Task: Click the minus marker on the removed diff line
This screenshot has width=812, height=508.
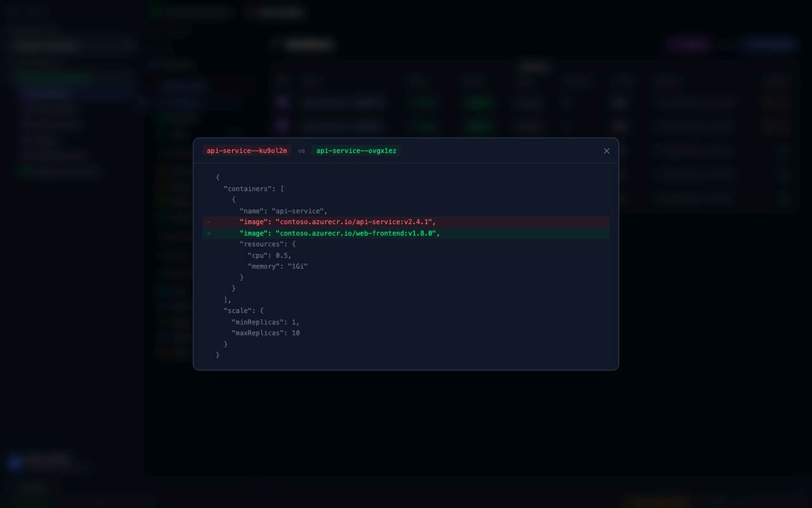Action: point(209,222)
